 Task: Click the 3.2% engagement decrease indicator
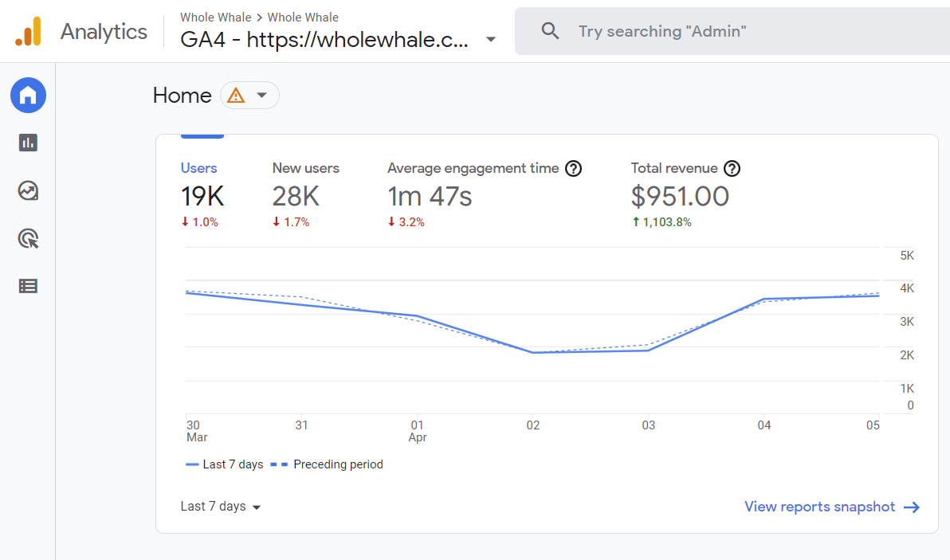406,222
